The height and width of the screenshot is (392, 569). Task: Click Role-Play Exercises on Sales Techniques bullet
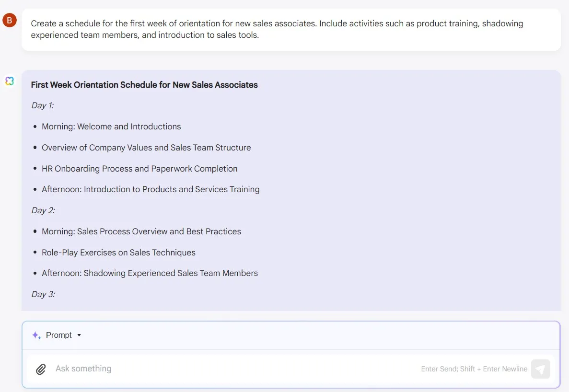(x=118, y=253)
